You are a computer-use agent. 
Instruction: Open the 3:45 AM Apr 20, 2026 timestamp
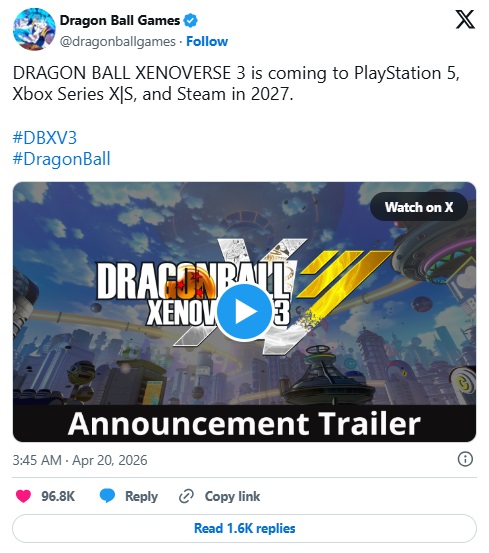click(x=80, y=460)
